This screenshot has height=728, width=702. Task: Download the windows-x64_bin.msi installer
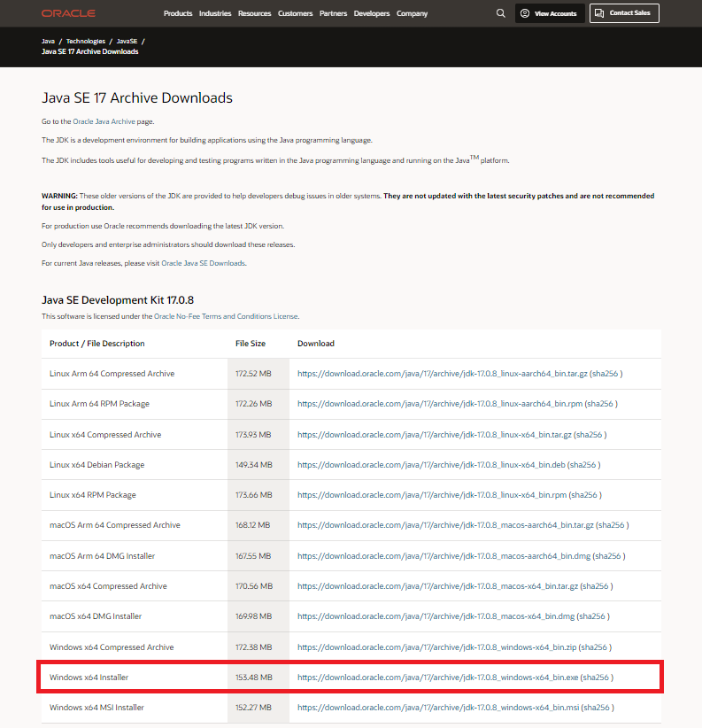pyautogui.click(x=438, y=708)
